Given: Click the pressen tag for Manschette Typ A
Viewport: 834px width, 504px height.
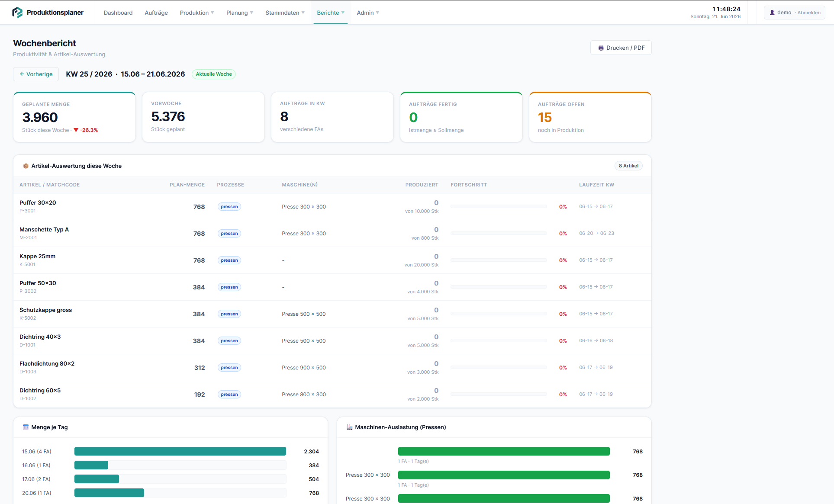Looking at the screenshot, I should coord(229,234).
